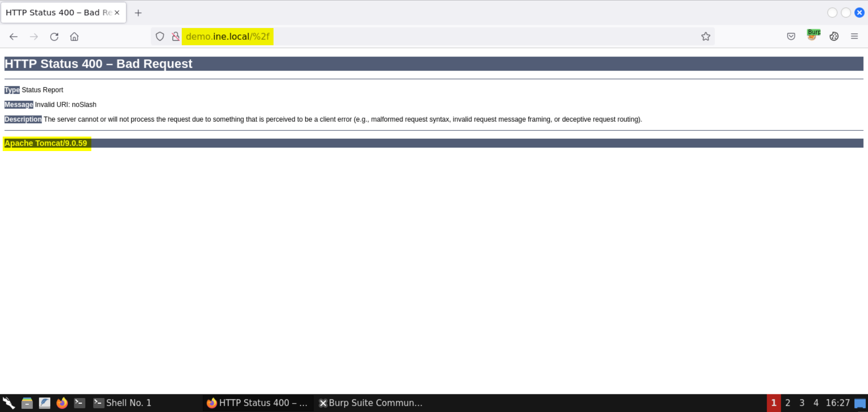Click the tracking protection shield icon
This screenshot has width=868, height=412.
pyautogui.click(x=160, y=36)
